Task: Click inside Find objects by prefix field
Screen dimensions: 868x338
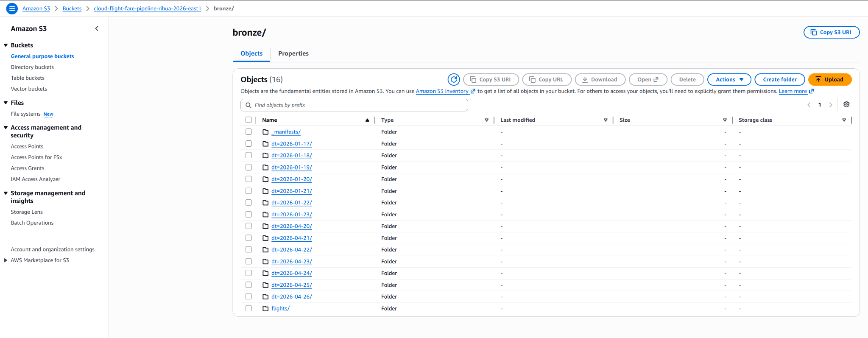Action: (354, 105)
